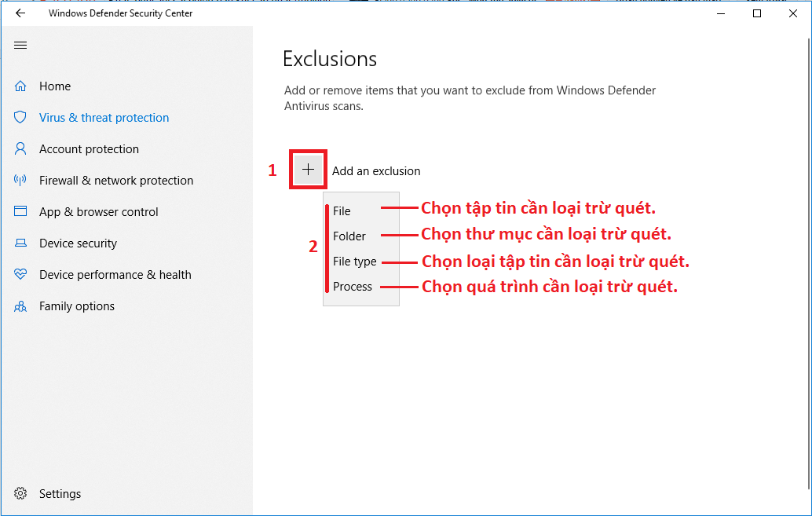This screenshot has width=812, height=516.
Task: Click the Add an exclusion label
Action: pyautogui.click(x=376, y=171)
